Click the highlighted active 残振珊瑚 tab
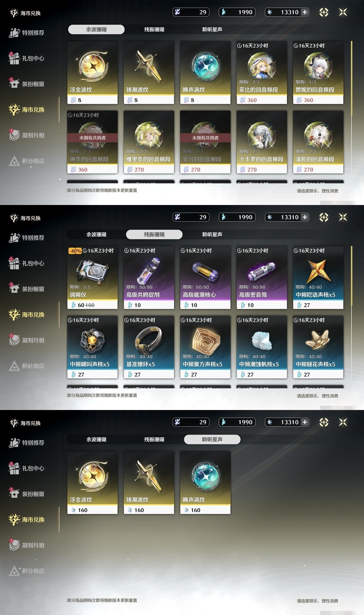The height and width of the screenshot is (615, 364). pyautogui.click(x=154, y=234)
